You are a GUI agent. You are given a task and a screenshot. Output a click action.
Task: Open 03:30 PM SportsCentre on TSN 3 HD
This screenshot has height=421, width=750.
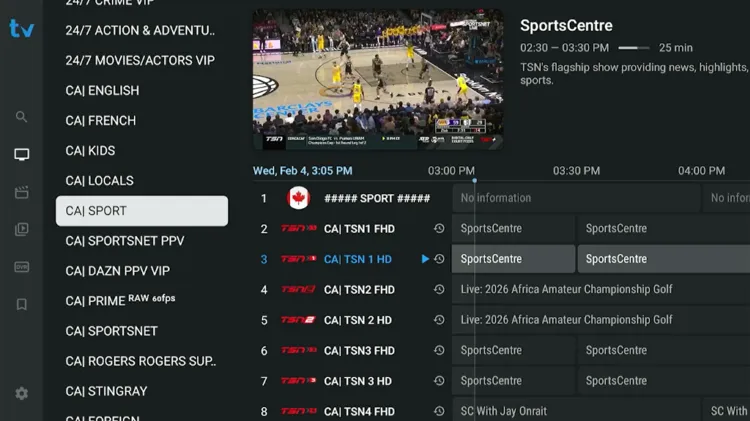click(x=664, y=381)
